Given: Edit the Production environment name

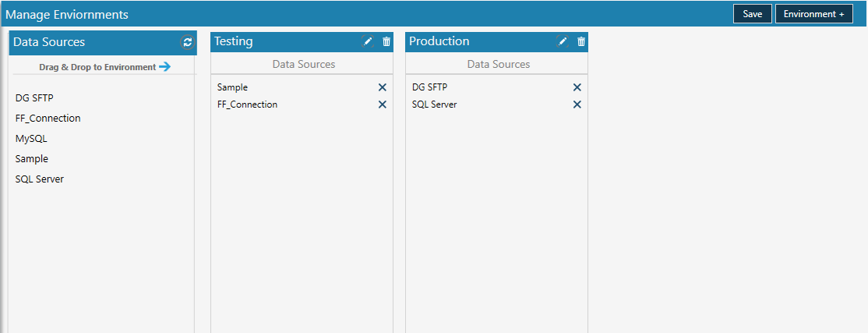Looking at the screenshot, I should 563,41.
